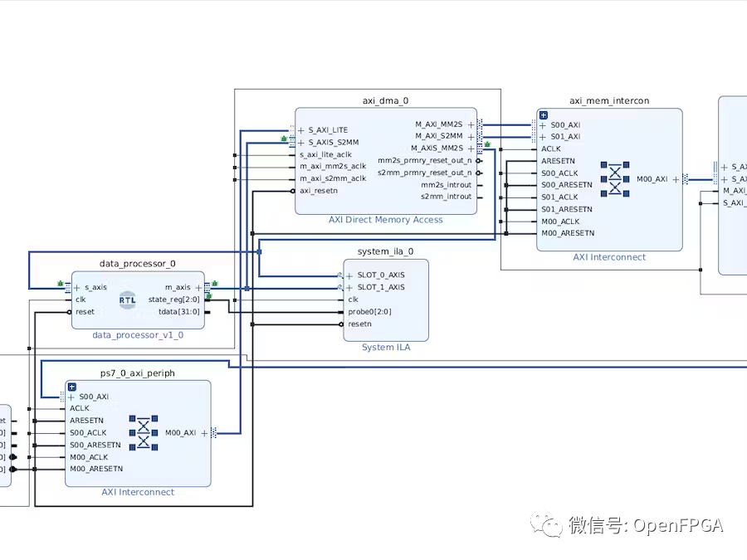Click the green debug marker near the m_axis pin
Viewport: 747px width, 560px height.
tap(214, 282)
